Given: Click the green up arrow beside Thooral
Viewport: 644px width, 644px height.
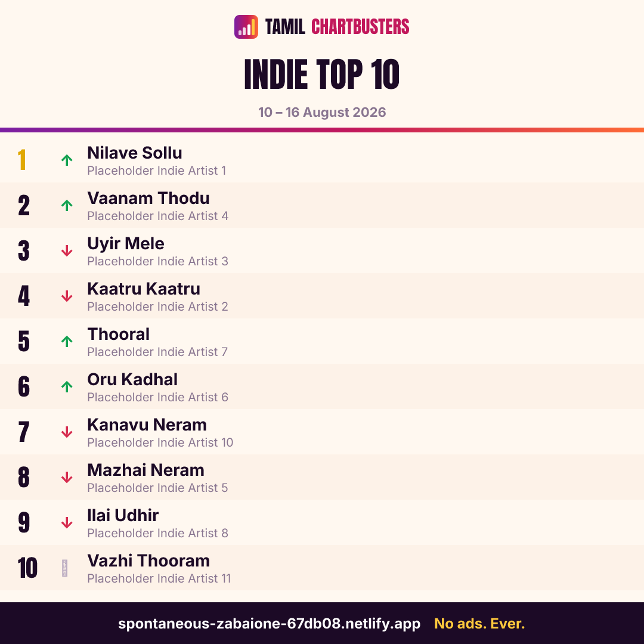Looking at the screenshot, I should point(67,341).
